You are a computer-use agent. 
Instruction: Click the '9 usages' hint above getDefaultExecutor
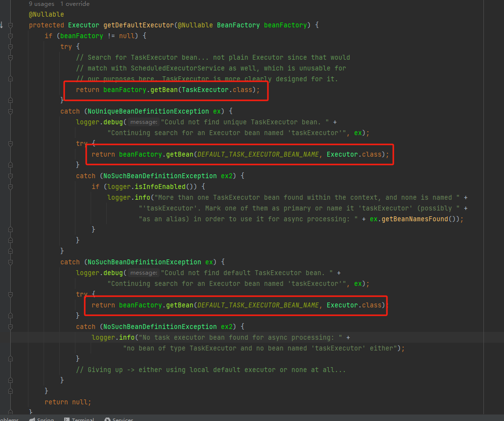pos(41,4)
